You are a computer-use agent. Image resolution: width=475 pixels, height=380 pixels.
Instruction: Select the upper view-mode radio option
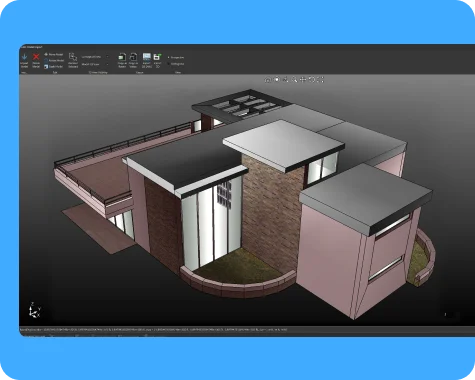pos(176,57)
